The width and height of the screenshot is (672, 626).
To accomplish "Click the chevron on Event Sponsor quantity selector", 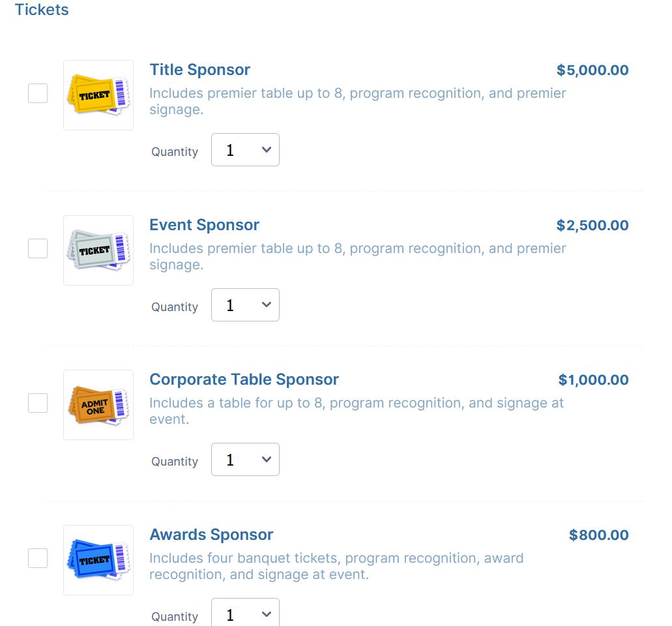I will (x=265, y=305).
